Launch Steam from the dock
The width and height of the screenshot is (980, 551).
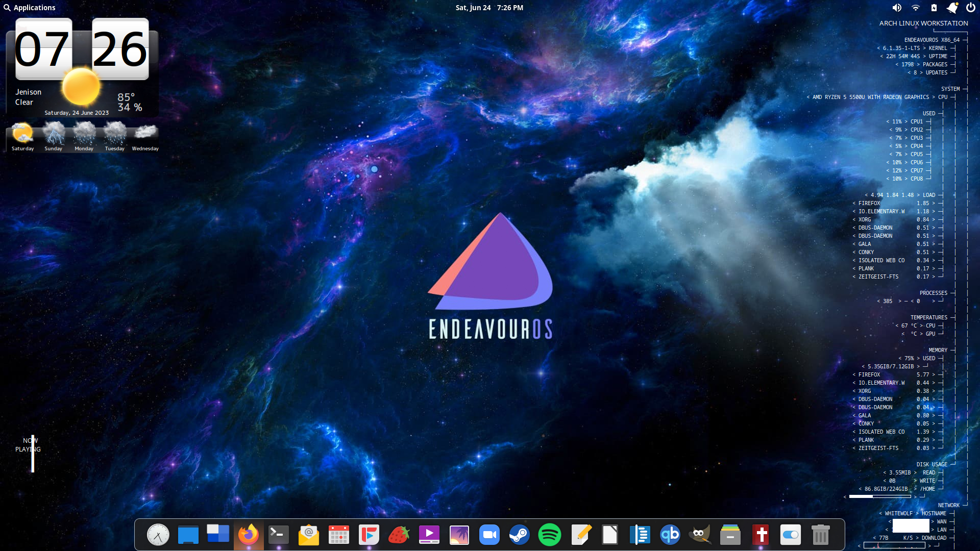[519, 535]
